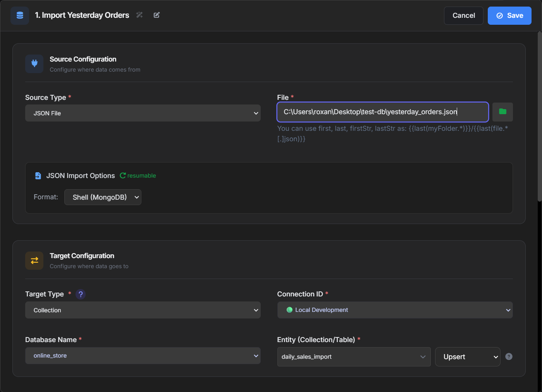Open file browser with green folder icon

(x=502, y=112)
